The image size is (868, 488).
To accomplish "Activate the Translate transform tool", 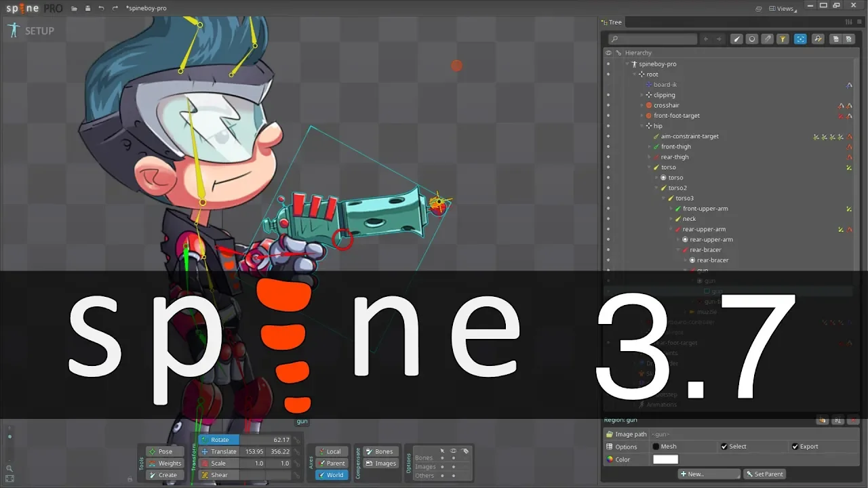I will 219,451.
